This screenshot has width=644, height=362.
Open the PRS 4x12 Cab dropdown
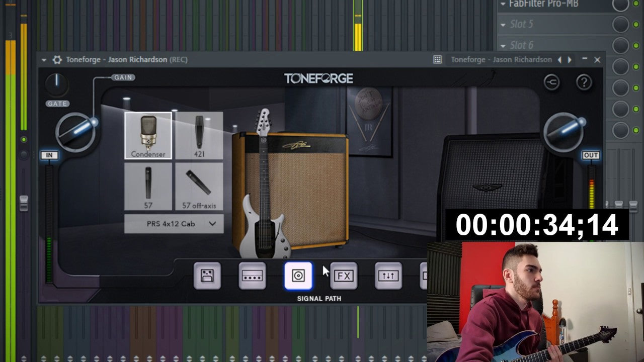(x=173, y=224)
